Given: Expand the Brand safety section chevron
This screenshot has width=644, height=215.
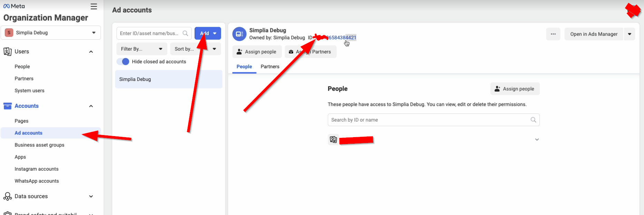Looking at the screenshot, I should click(91, 214).
